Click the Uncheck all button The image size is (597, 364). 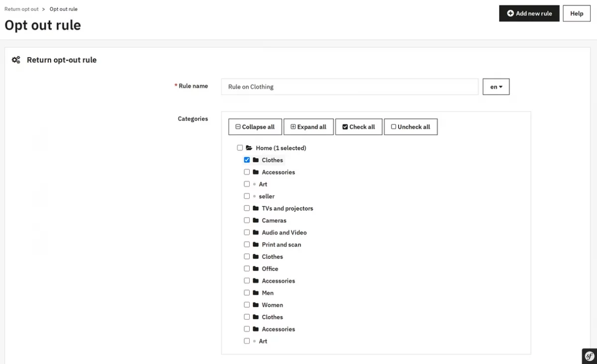coord(410,127)
